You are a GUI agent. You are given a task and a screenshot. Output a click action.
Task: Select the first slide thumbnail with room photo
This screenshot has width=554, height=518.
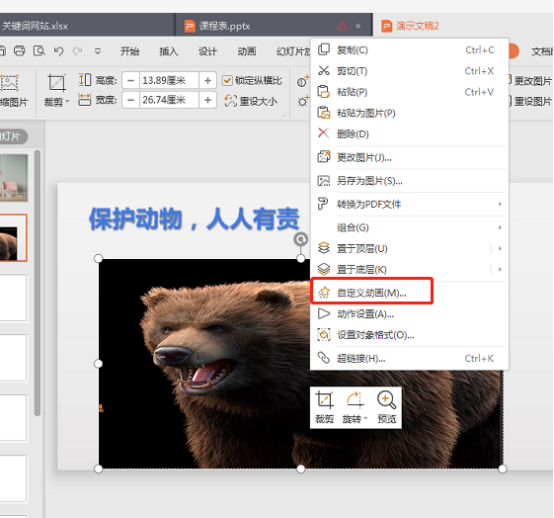(x=14, y=178)
